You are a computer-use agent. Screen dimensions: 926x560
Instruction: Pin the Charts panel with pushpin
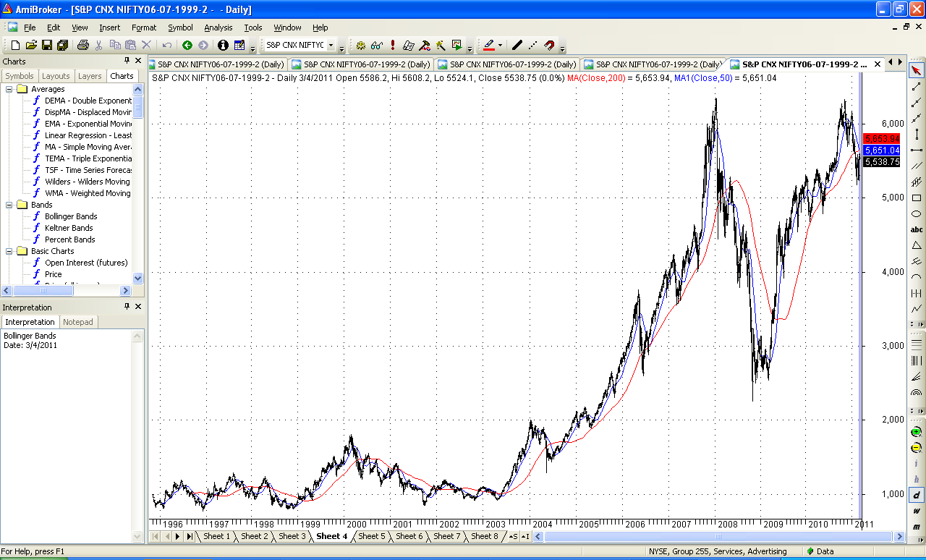127,61
